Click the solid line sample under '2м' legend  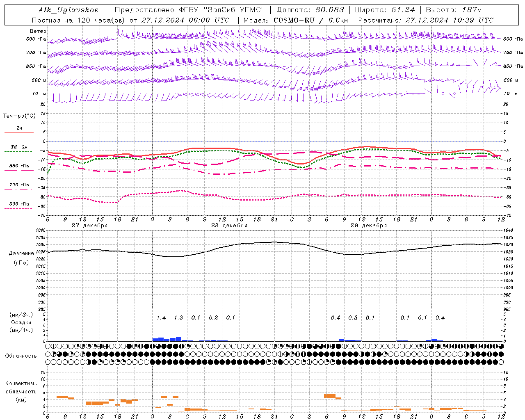tap(19, 132)
